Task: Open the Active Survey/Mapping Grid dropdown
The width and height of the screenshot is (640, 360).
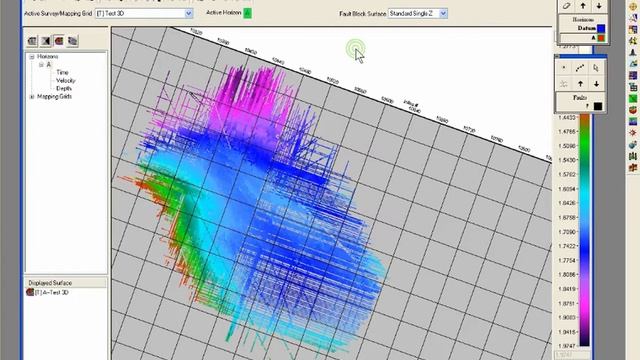Action: [x=189, y=13]
